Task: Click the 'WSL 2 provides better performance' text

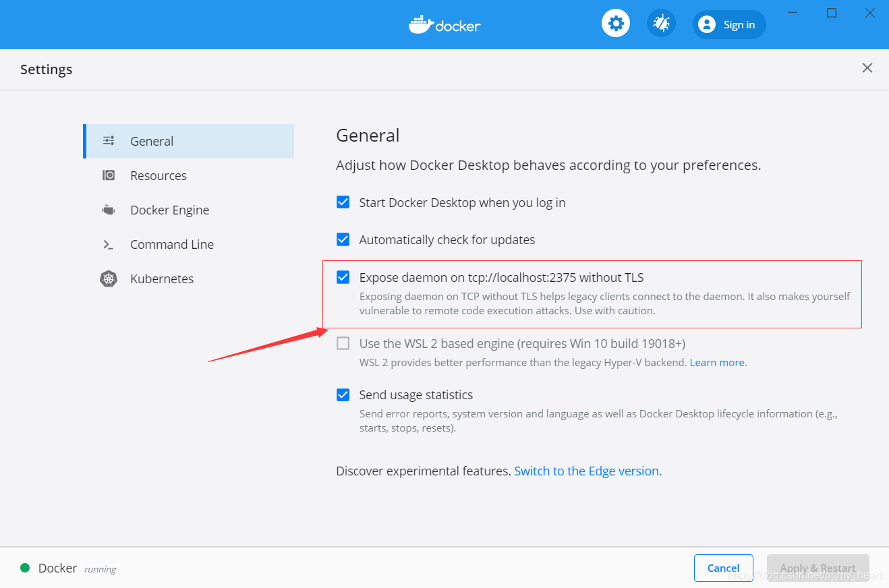Action: [523, 362]
